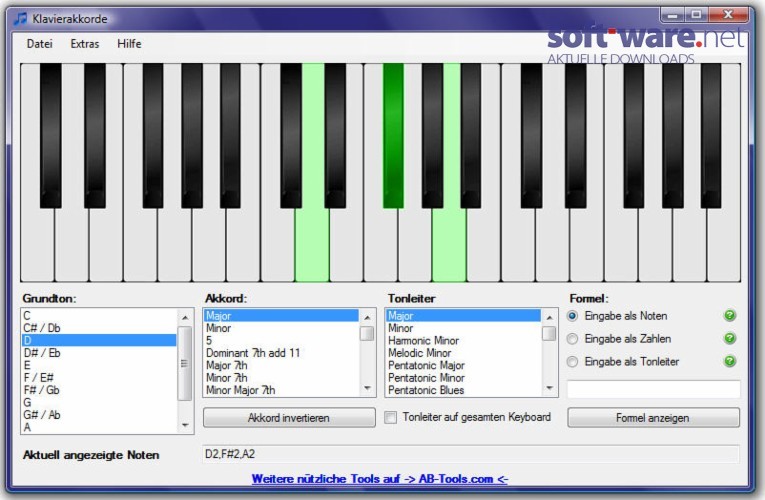Select A in the Grundton list
The width and height of the screenshot is (765, 500).
coord(100,427)
